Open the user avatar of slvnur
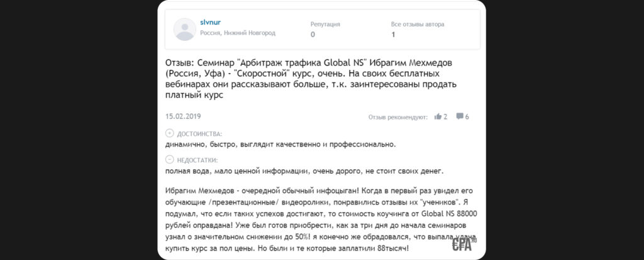The height and width of the screenshot is (260, 644). [184, 29]
